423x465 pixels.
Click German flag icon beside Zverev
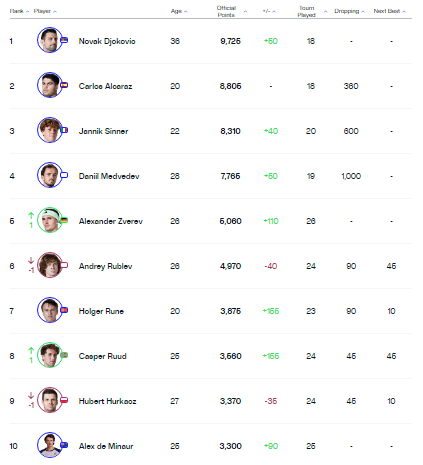(x=64, y=220)
